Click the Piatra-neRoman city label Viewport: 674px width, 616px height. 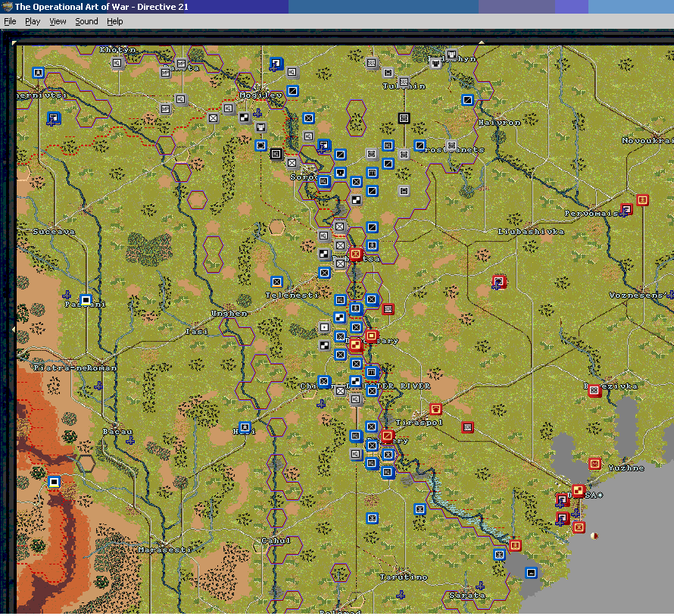pos(75,367)
